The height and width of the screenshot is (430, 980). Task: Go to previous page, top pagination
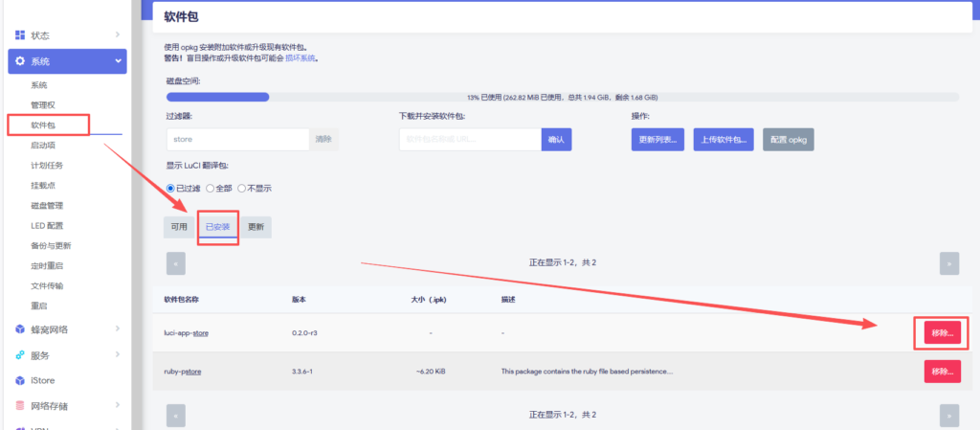176,263
